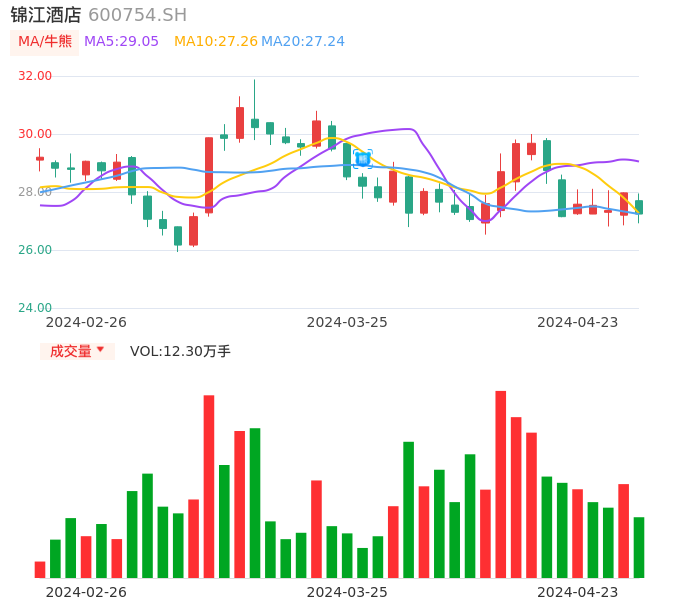
Task: Click the 600754.SH stock code
Action: 137,15
